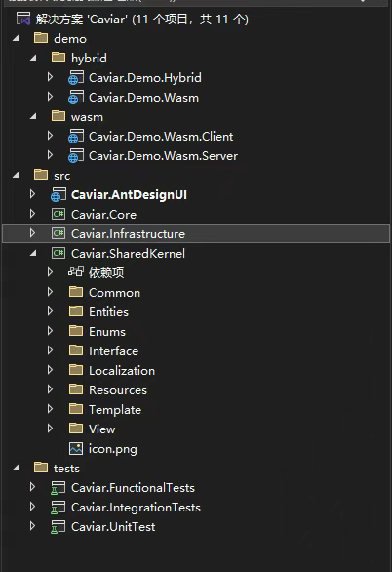Click the Resources folder icon
Image resolution: width=392 pixels, height=572 pixels.
76,389
